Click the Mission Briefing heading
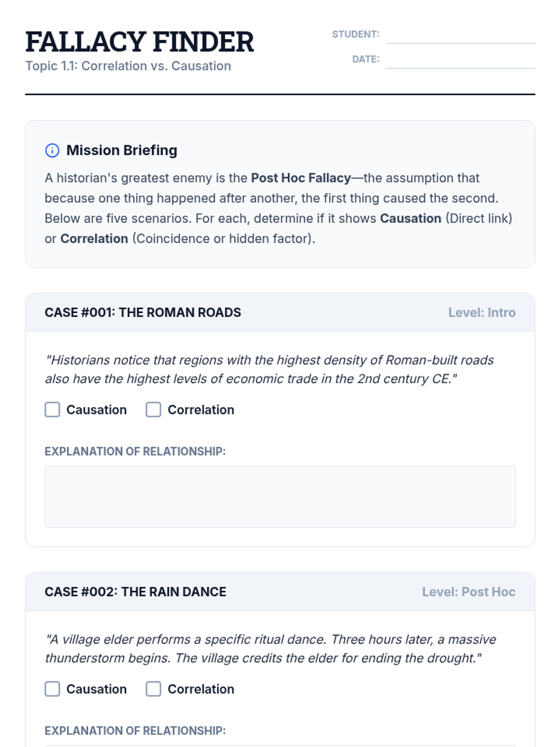This screenshot has width=560, height=747. 122,150
